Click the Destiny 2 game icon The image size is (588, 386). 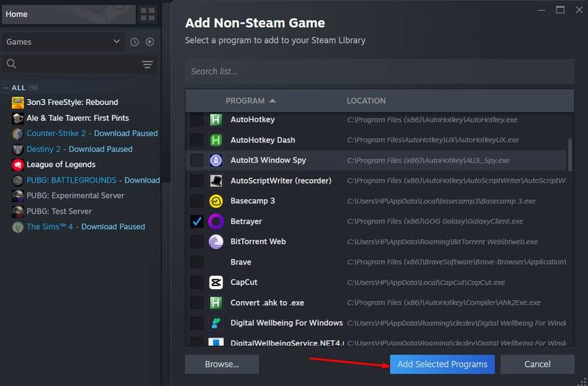point(18,149)
